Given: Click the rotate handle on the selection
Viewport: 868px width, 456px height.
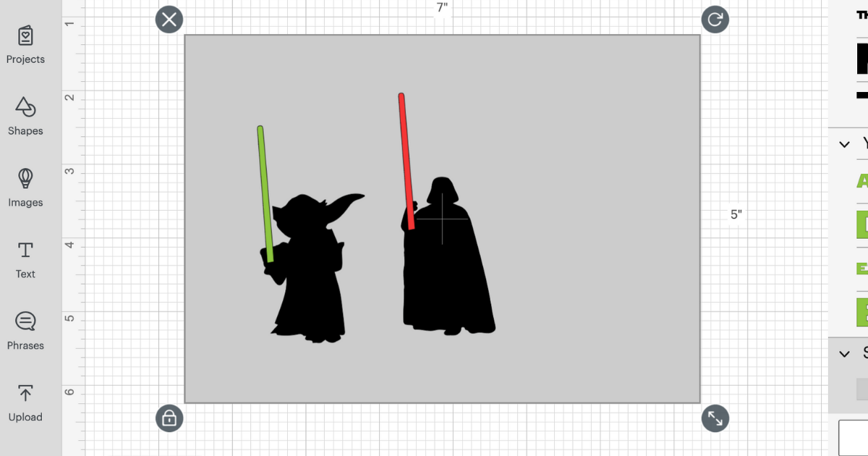Looking at the screenshot, I should click(715, 19).
